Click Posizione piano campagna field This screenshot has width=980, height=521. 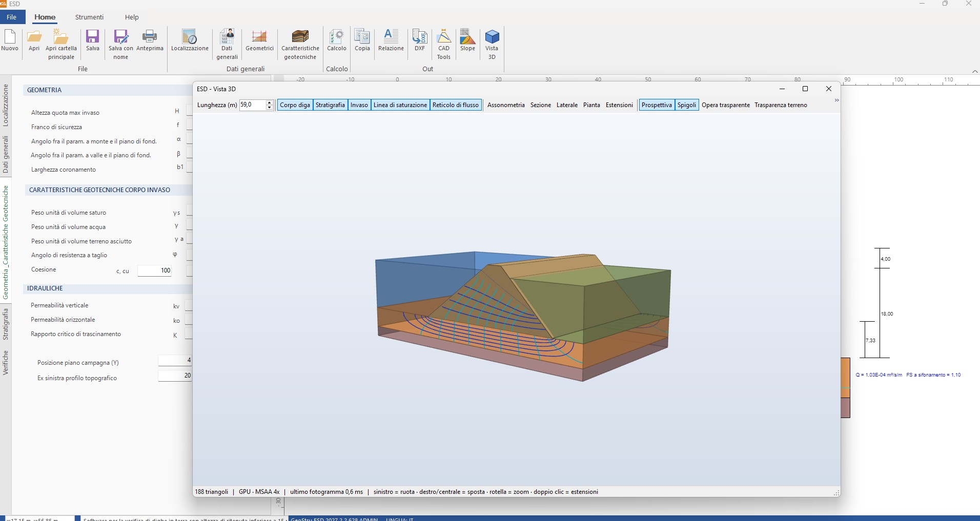[175, 360]
